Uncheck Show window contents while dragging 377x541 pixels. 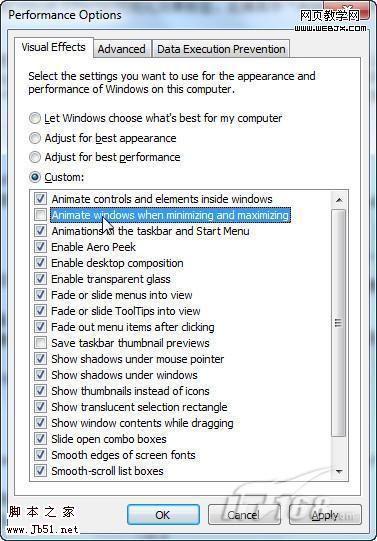coord(41,423)
